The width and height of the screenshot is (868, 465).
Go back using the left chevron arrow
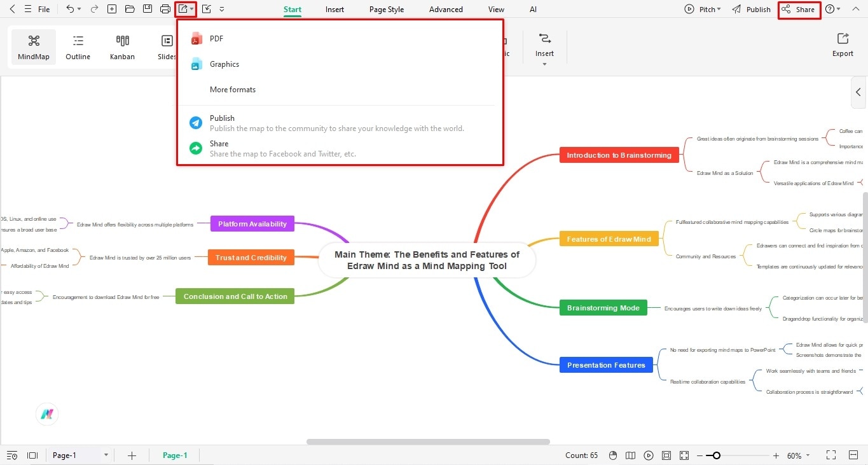tap(12, 10)
